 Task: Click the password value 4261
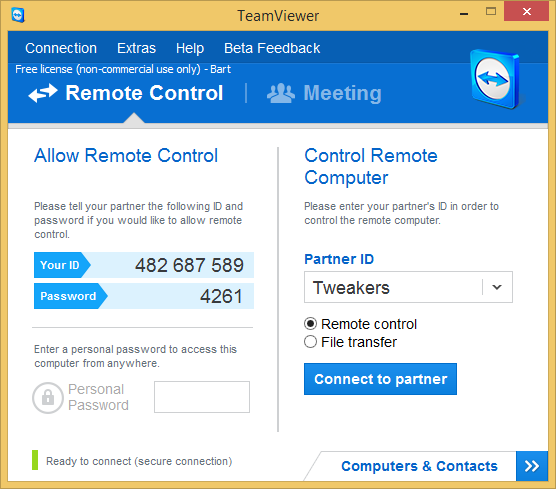point(221,296)
